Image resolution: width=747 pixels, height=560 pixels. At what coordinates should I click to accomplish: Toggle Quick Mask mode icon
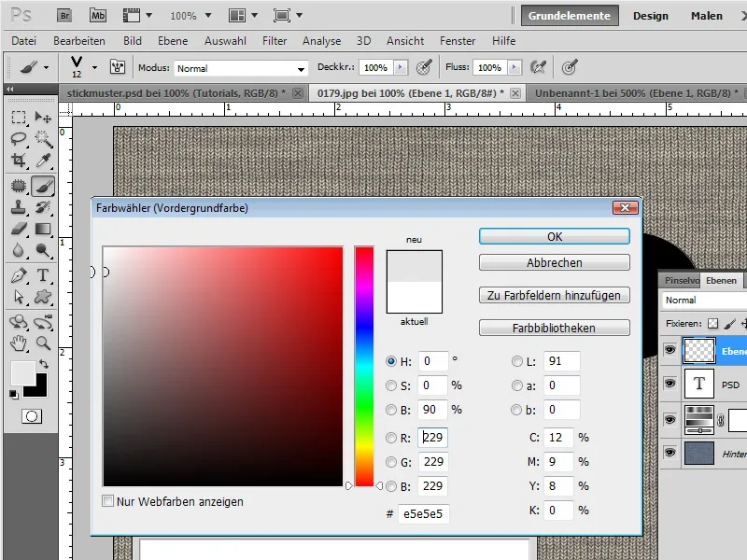pyautogui.click(x=32, y=416)
